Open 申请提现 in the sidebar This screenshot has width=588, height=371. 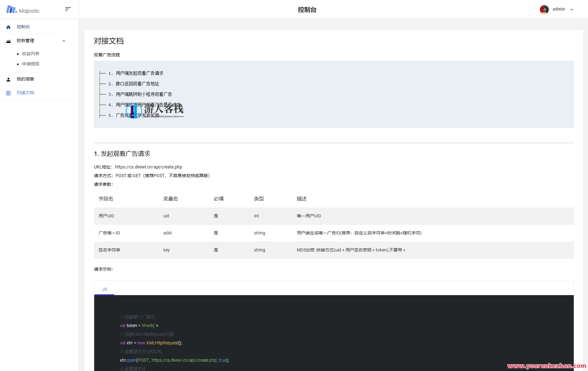coord(31,64)
